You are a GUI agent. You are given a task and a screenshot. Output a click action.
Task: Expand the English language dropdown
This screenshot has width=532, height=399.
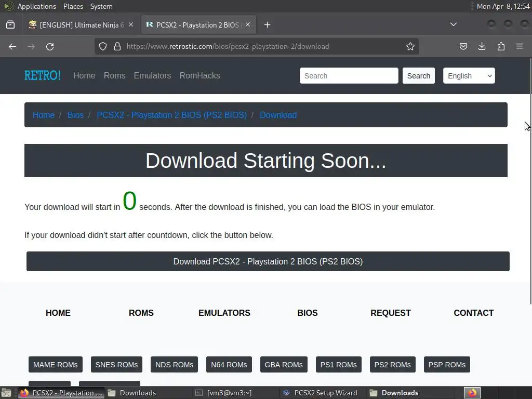click(x=469, y=76)
